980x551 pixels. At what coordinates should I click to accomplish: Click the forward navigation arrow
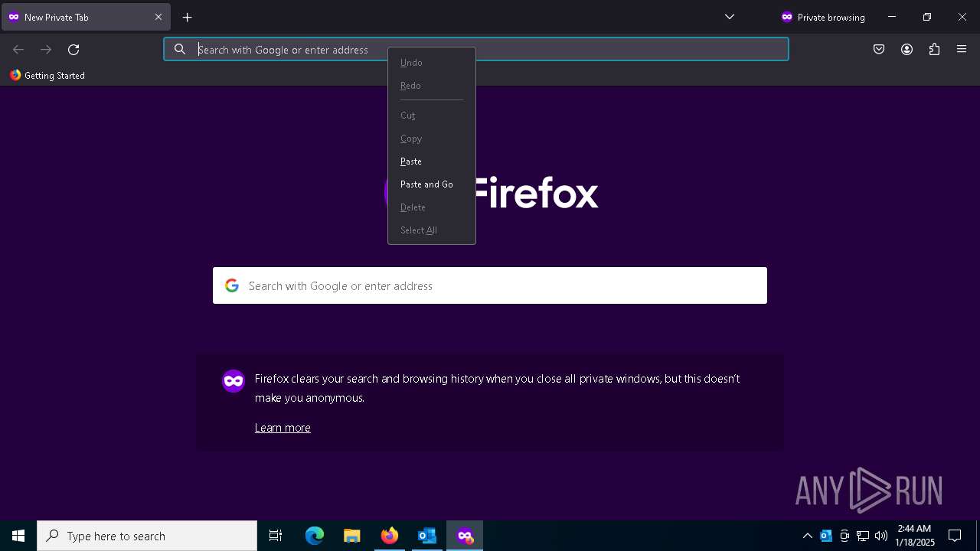click(46, 50)
